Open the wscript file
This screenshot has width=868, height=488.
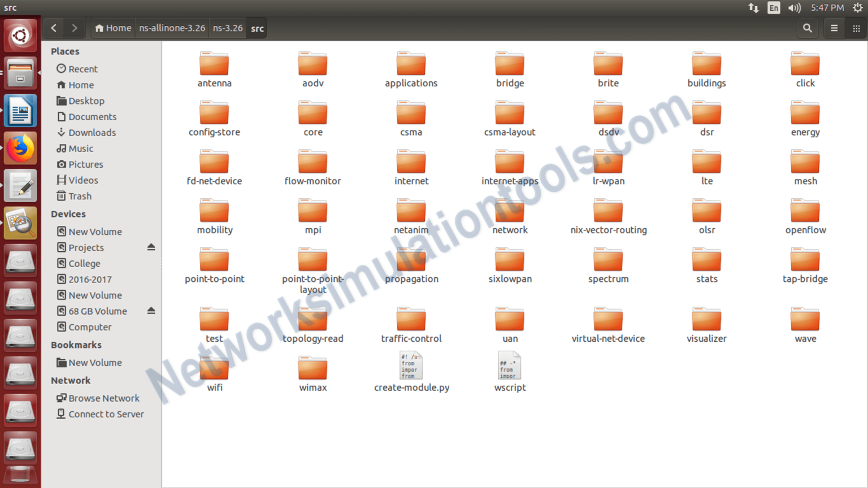click(x=509, y=365)
